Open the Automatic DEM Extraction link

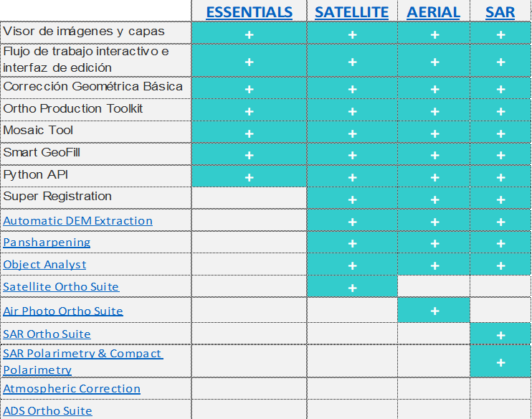coord(77,221)
